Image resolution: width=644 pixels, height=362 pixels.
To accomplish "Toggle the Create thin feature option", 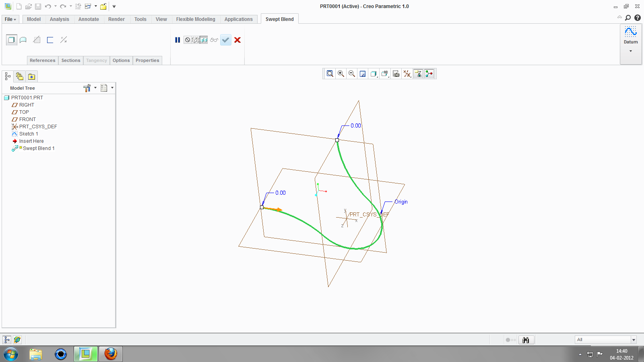I will 50,40.
